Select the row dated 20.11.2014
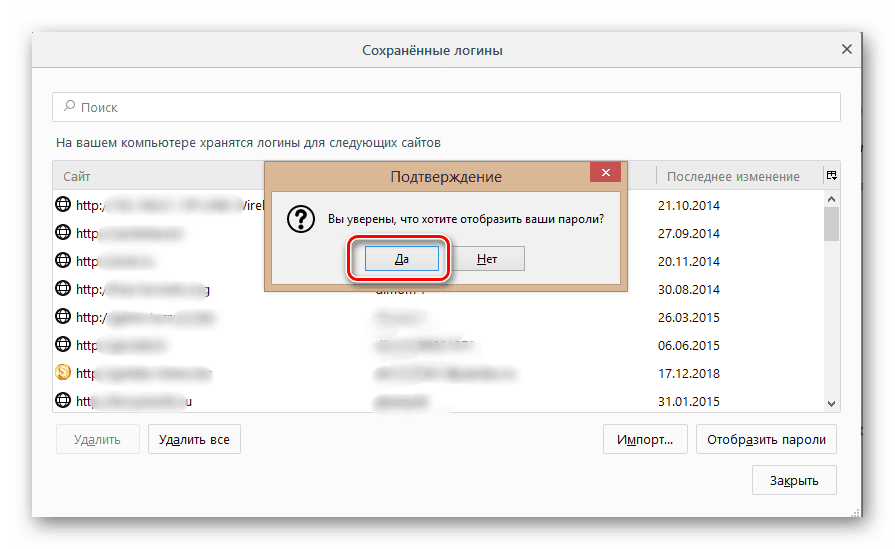The width and height of the screenshot is (895, 549). pyautogui.click(x=438, y=261)
